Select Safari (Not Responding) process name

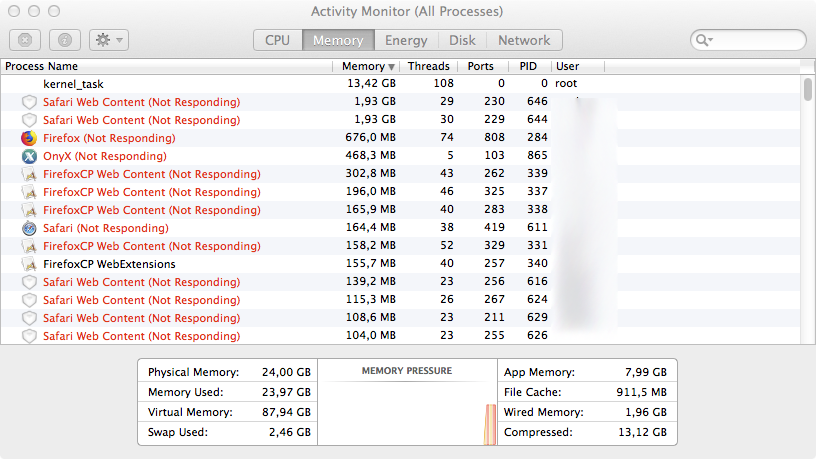[x=106, y=228]
